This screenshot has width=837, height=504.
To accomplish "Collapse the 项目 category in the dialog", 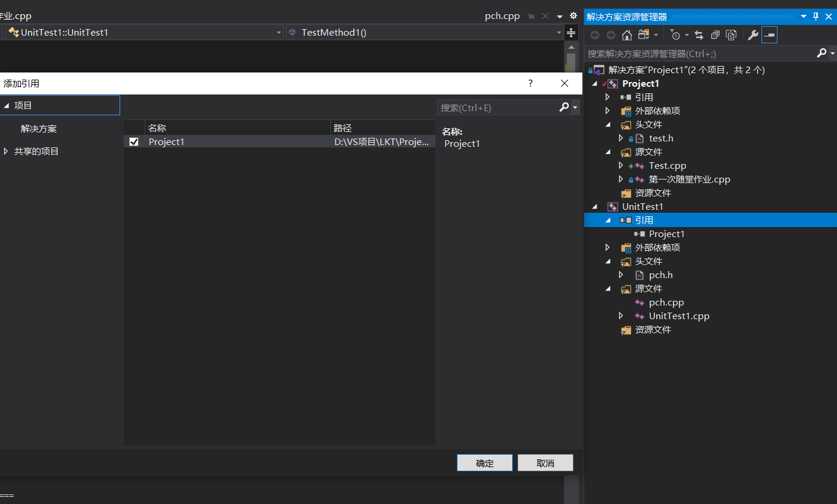I will (x=7, y=106).
